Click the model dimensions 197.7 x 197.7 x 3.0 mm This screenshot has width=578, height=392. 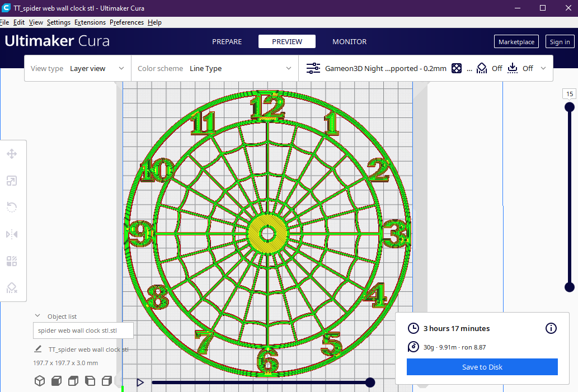65,363
